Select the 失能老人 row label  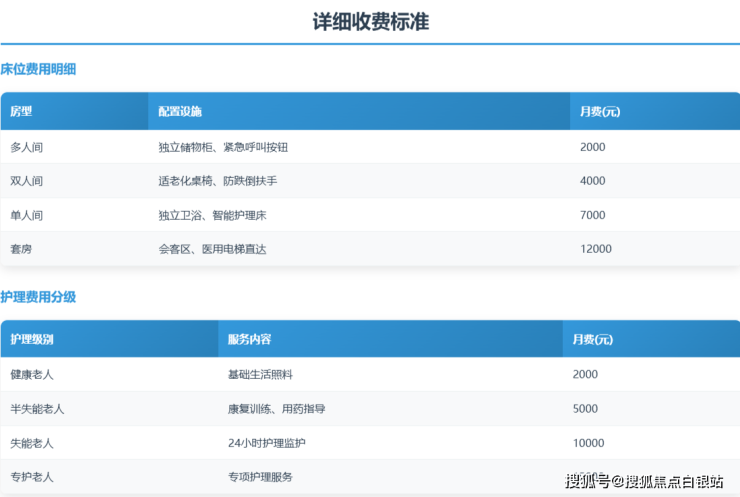[x=32, y=443]
